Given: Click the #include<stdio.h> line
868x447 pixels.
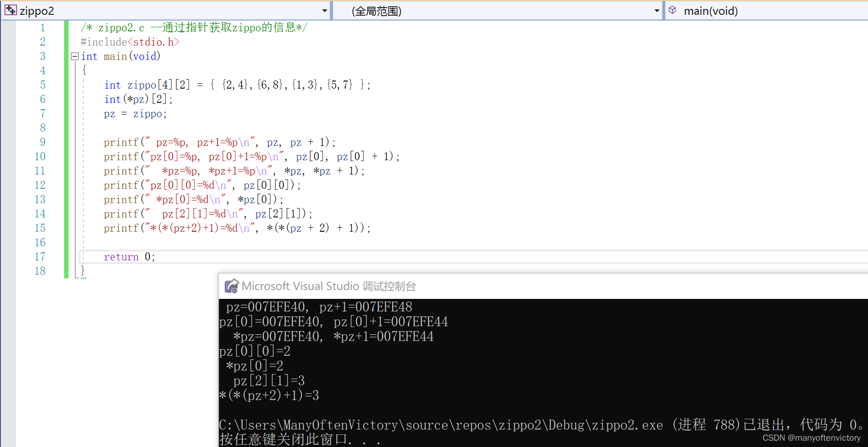Looking at the screenshot, I should point(130,42).
